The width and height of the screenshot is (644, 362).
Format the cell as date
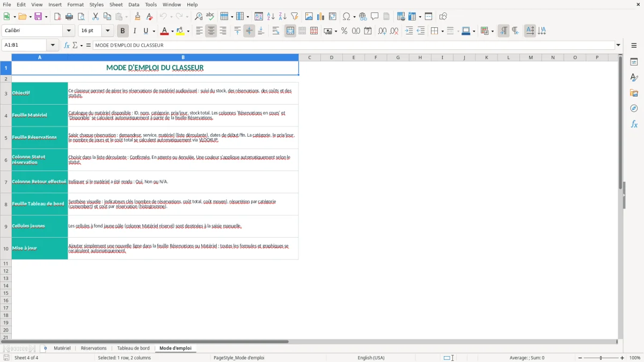(x=368, y=31)
